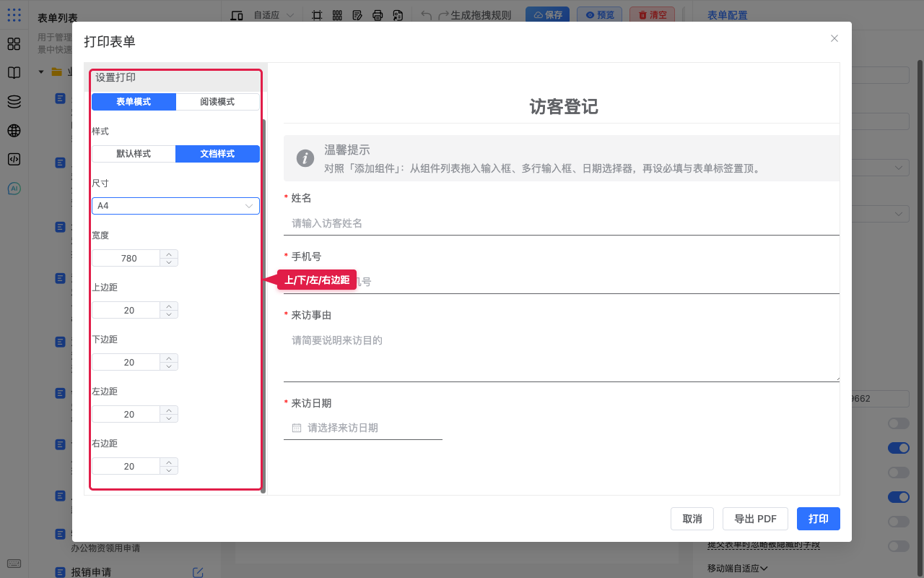The image size is (924, 578).
Task: Click the 保存 button in toolbar
Action: (547, 15)
